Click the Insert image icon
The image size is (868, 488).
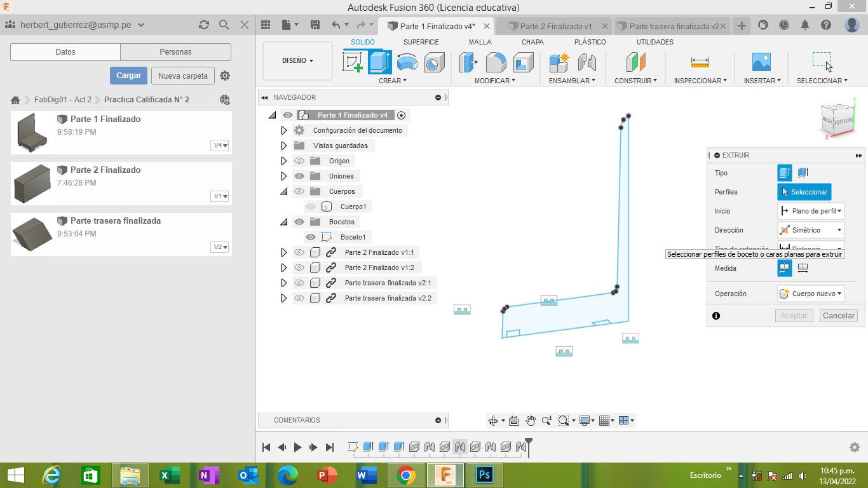[761, 62]
